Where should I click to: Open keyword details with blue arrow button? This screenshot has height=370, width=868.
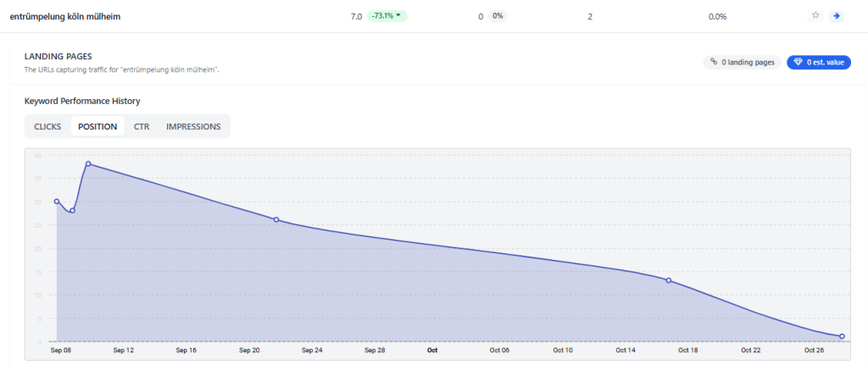[837, 16]
